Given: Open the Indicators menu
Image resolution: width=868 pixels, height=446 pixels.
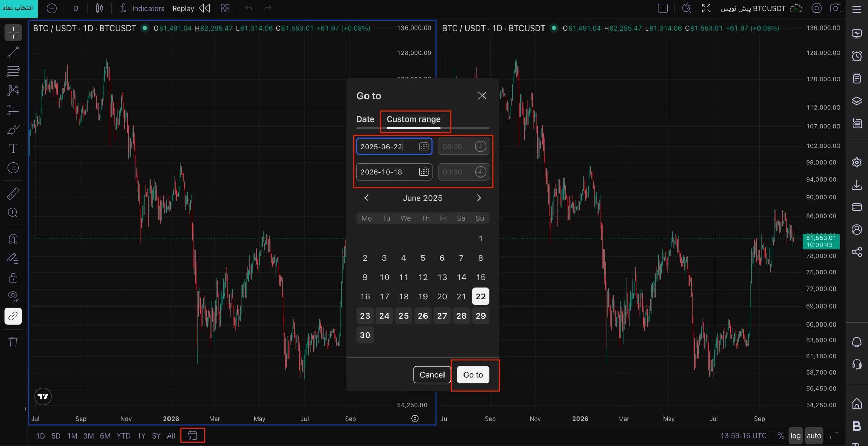Looking at the screenshot, I should [x=142, y=8].
